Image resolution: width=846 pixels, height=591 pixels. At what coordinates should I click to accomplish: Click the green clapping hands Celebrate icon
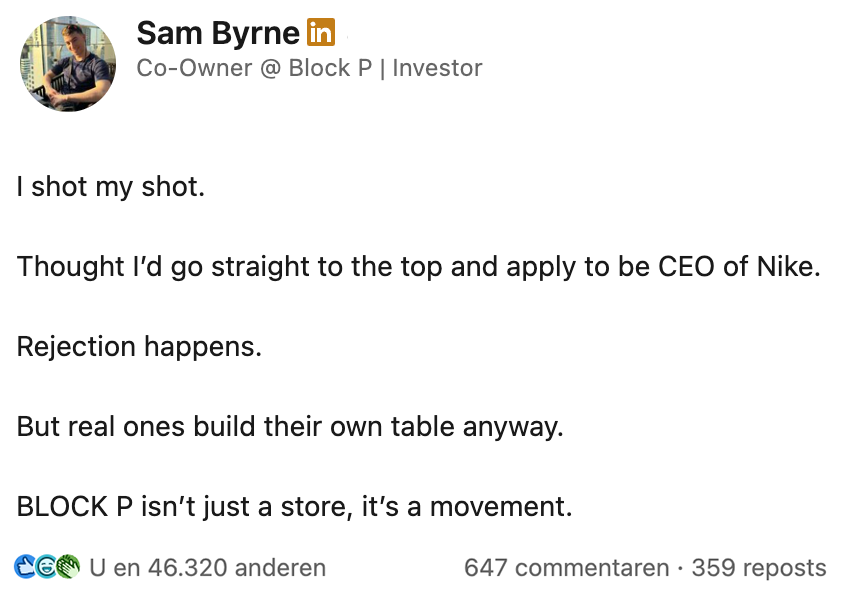(67, 568)
